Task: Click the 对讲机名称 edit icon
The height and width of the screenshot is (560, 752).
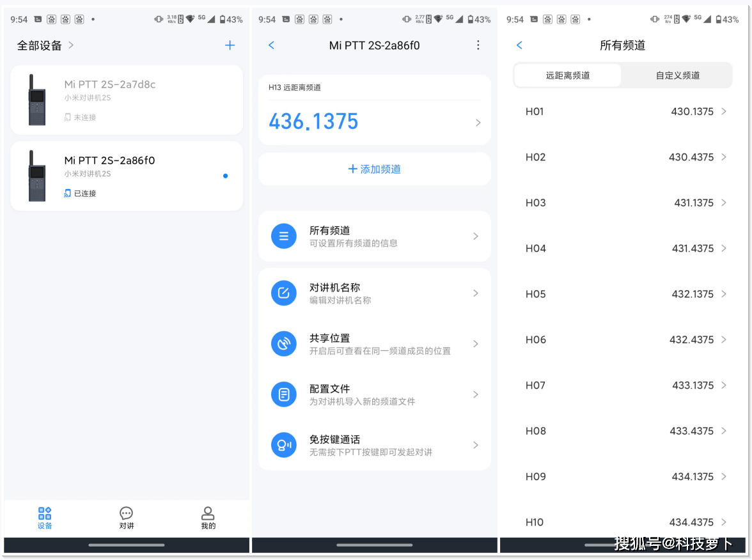Action: click(284, 293)
